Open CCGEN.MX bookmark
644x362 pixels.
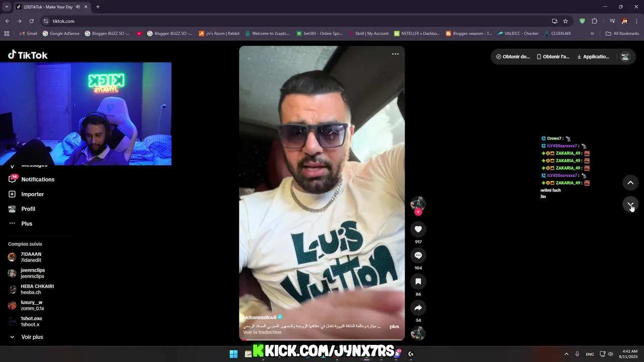557,34
